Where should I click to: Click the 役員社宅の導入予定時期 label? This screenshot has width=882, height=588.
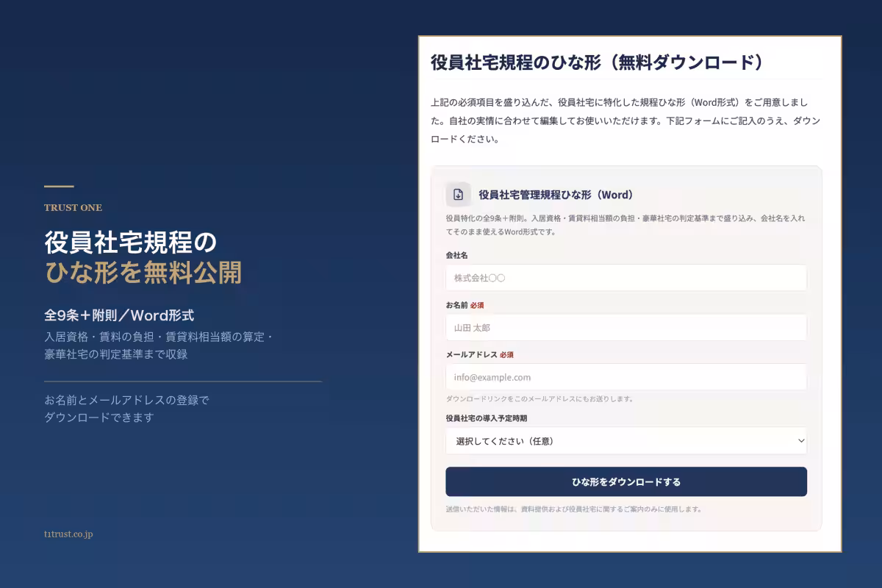pyautogui.click(x=487, y=418)
